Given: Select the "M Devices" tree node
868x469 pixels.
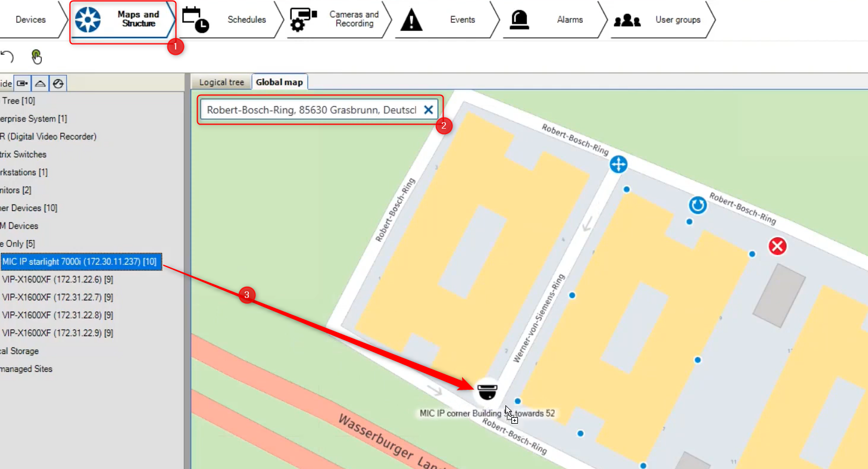Looking at the screenshot, I should (x=19, y=226).
